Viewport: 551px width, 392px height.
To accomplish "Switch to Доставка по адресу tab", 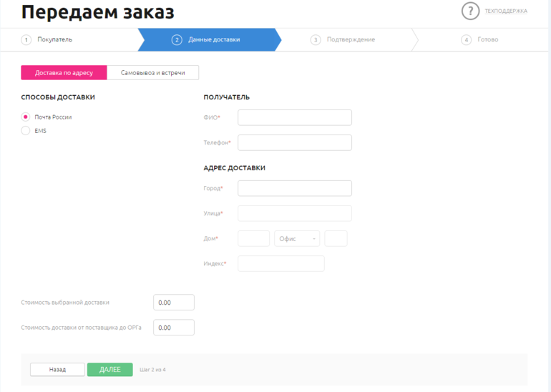I will pyautogui.click(x=64, y=72).
